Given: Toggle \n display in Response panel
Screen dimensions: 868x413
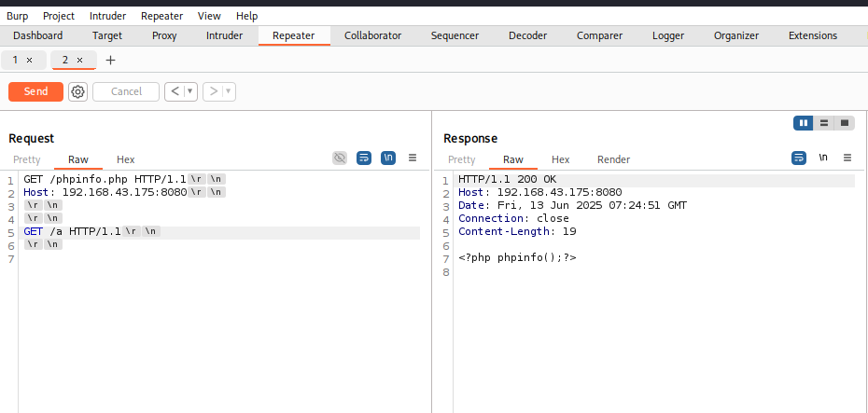Looking at the screenshot, I should pos(823,158).
